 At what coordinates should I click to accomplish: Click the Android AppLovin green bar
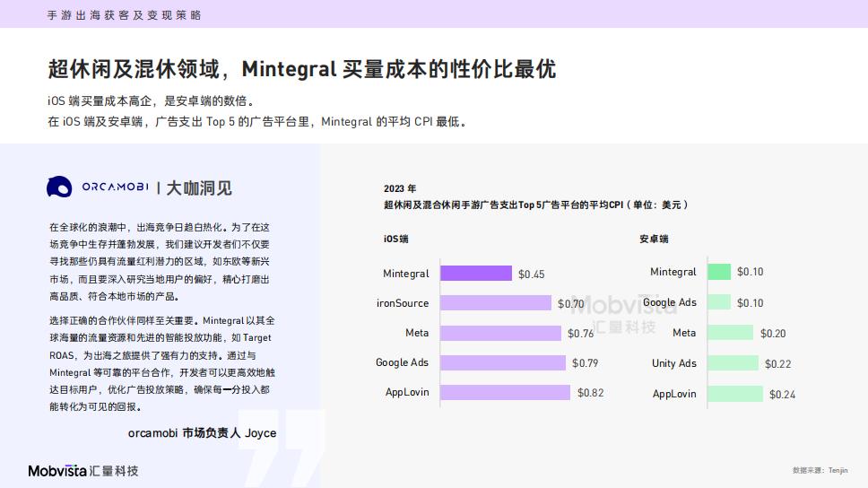pyautogui.click(x=735, y=394)
